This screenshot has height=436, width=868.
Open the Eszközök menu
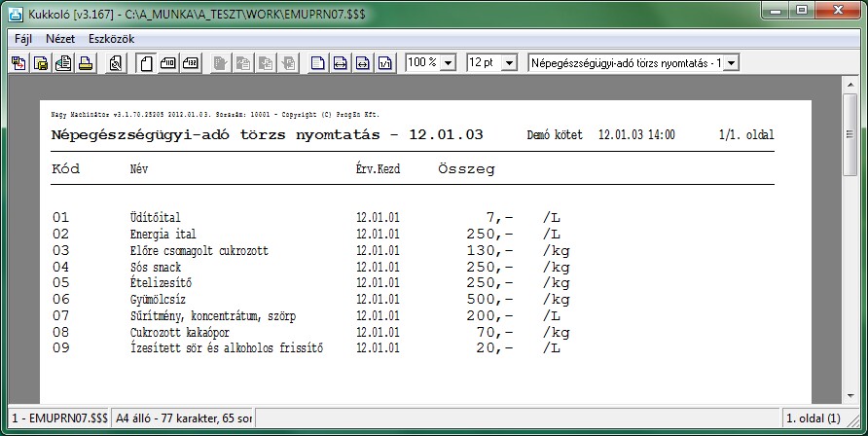point(111,39)
